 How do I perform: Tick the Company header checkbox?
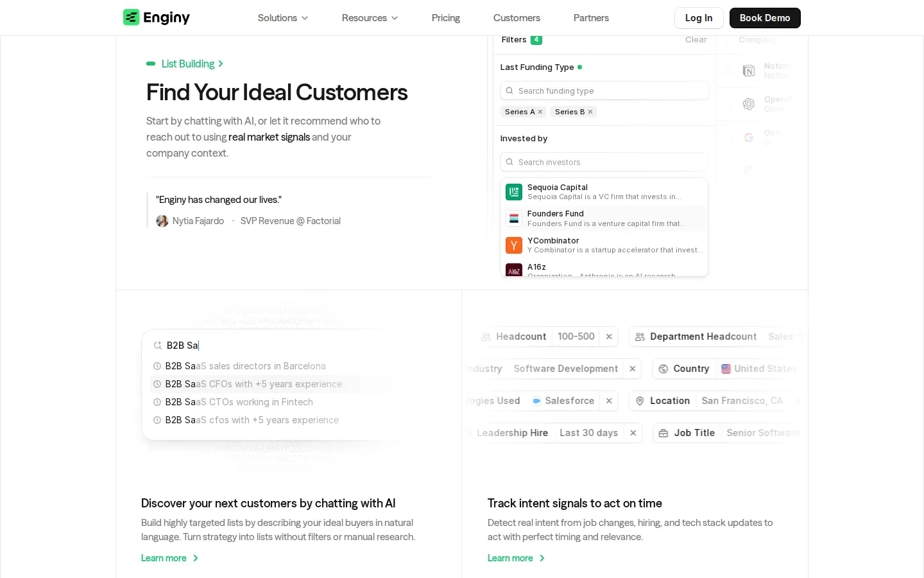pos(728,40)
